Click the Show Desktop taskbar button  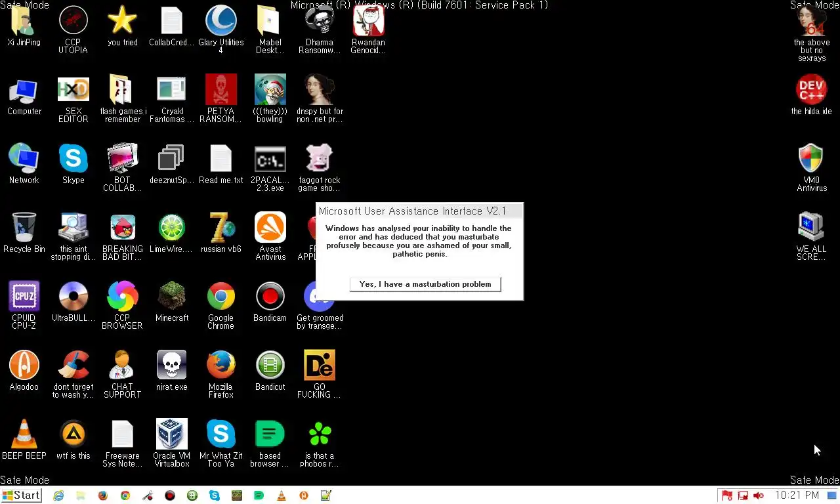[832, 495]
